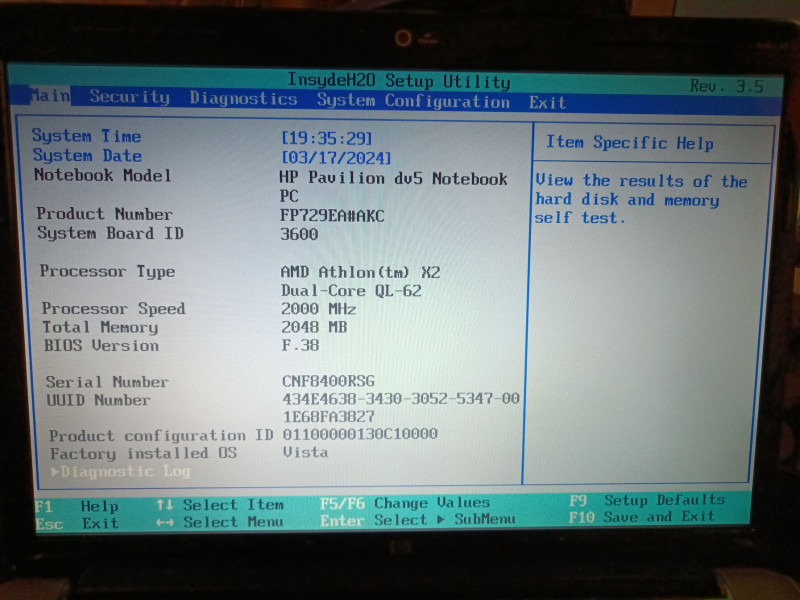Click the Product Number value FP729EA#AKC

pyautogui.click(x=332, y=216)
